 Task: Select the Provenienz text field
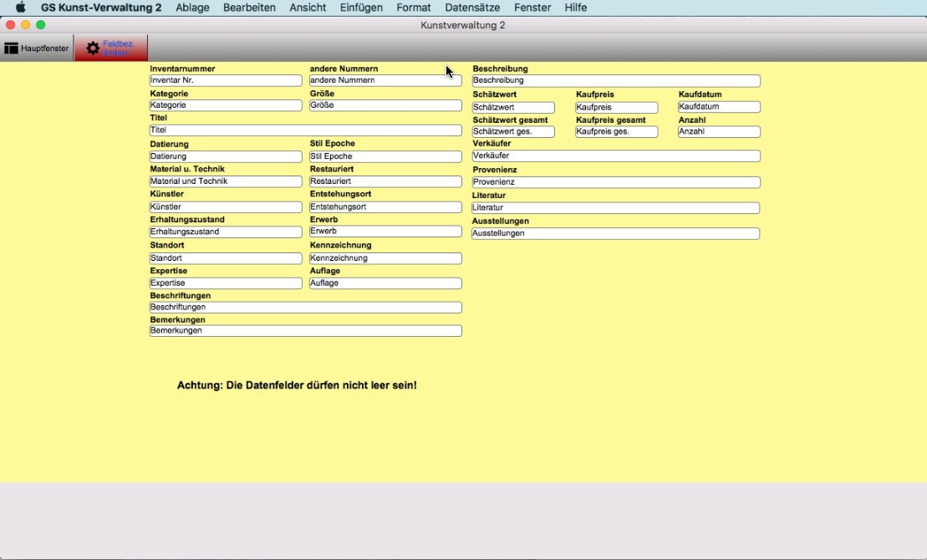point(616,182)
